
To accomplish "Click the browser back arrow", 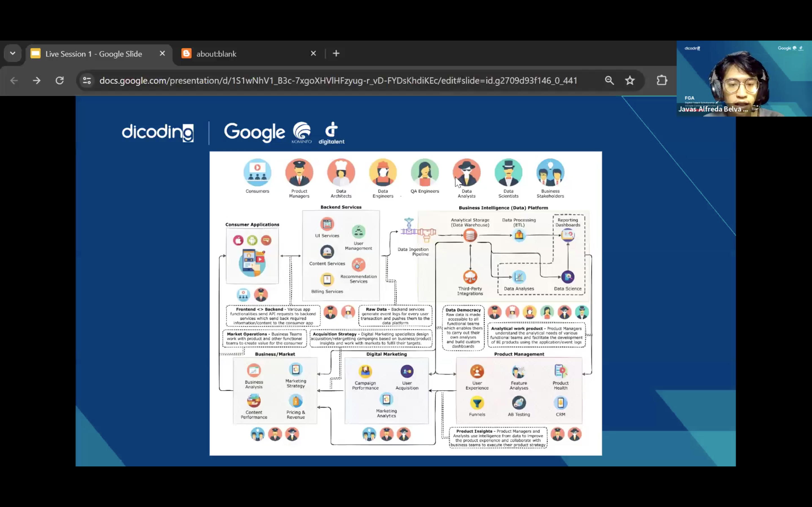I will click(x=14, y=81).
